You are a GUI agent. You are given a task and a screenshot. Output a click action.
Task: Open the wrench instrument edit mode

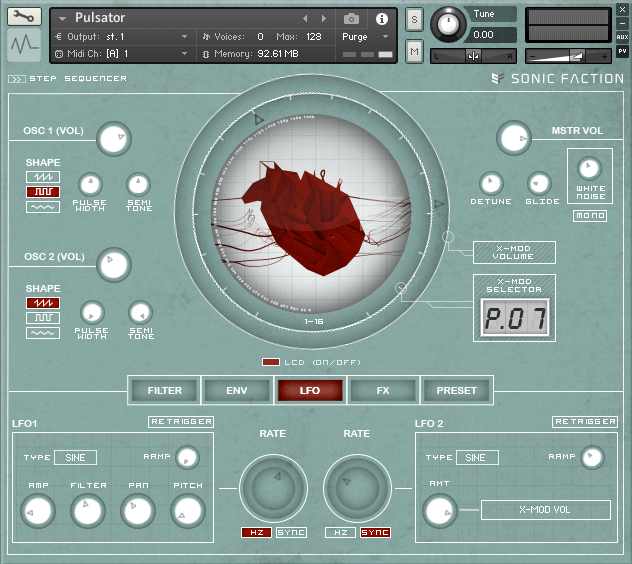pyautogui.click(x=24, y=17)
